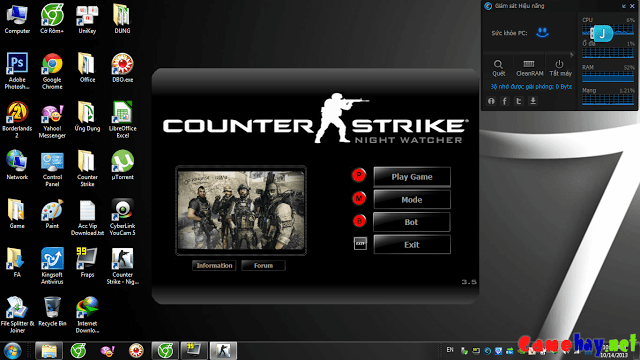Click the soldiers preview image

(241, 210)
